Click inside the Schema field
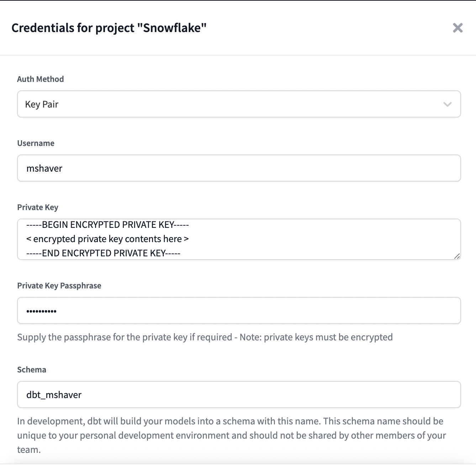476x465 pixels. (x=238, y=395)
